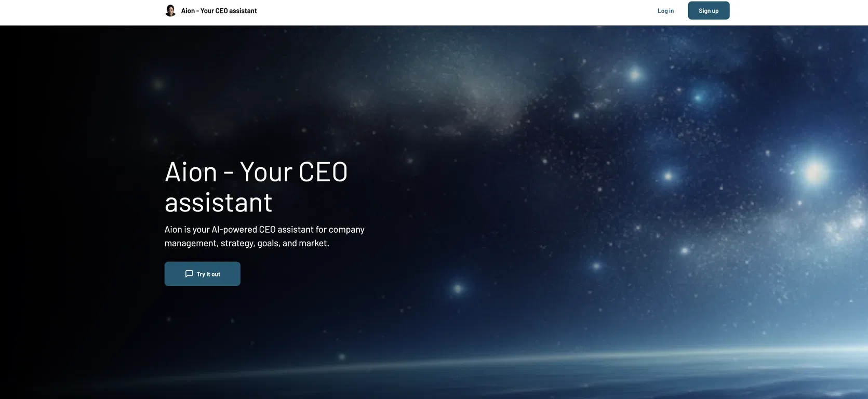868x399 pixels.
Task: Click the Sign up button
Action: point(709,10)
